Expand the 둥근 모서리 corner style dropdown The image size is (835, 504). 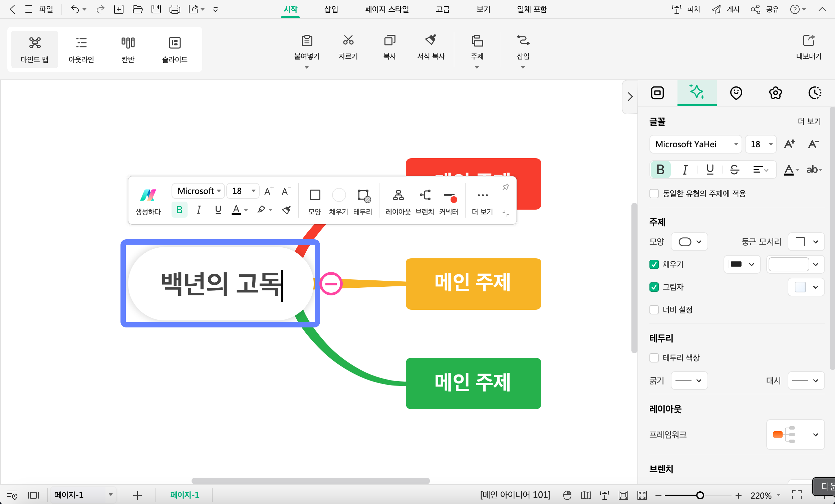pos(806,242)
